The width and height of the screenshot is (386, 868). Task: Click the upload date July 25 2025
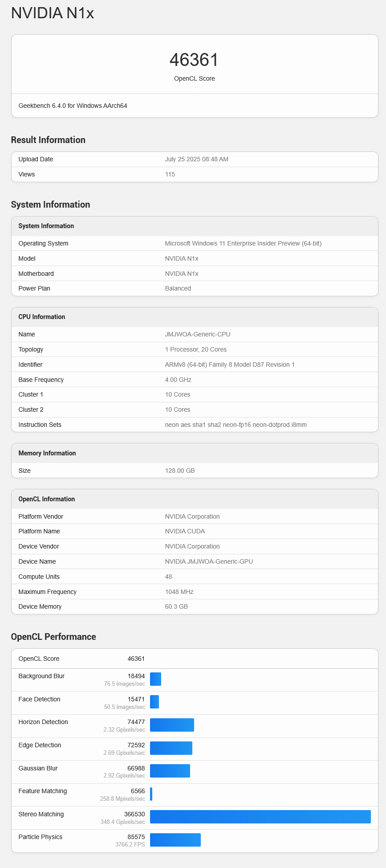click(196, 159)
